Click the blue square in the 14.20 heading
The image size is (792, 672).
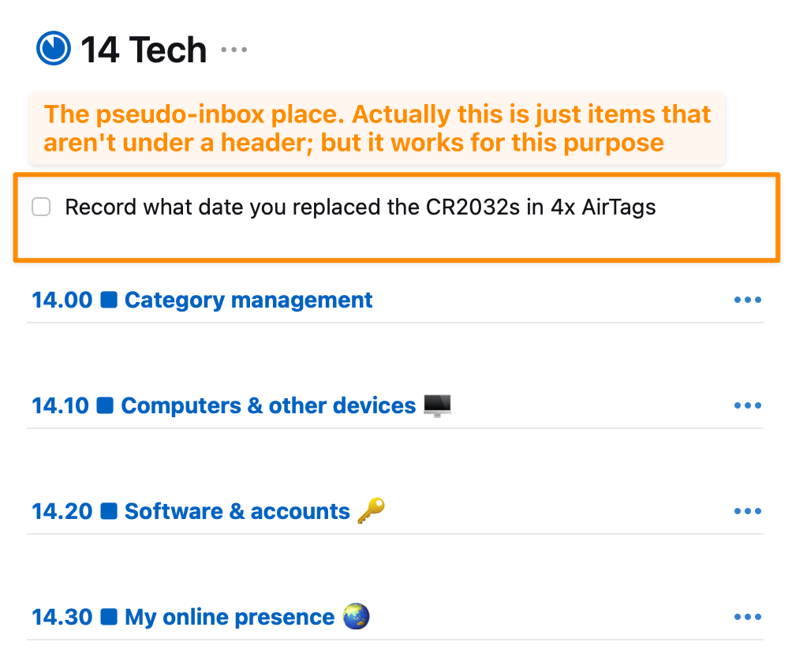point(110,512)
